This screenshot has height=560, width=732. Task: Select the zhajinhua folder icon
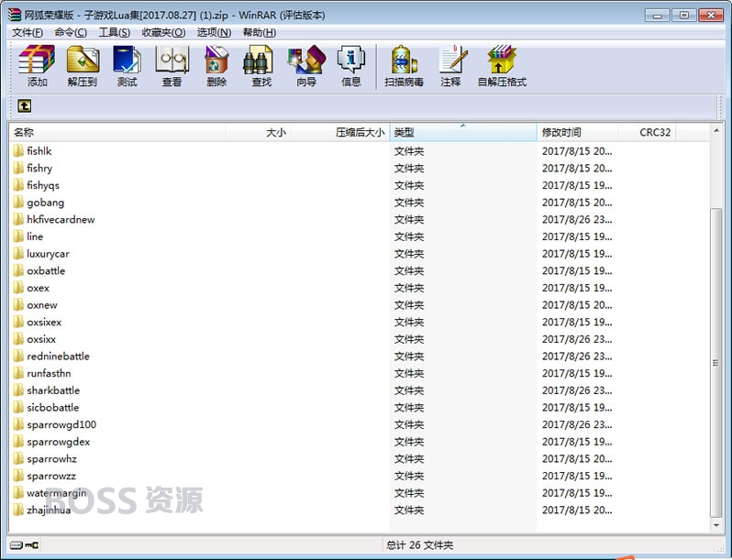click(x=18, y=510)
